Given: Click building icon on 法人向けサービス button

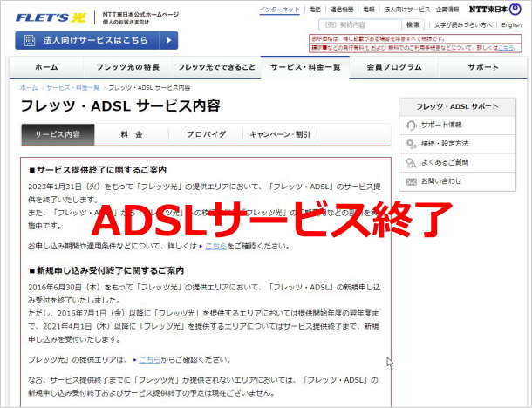Looking at the screenshot, I should 29,40.
